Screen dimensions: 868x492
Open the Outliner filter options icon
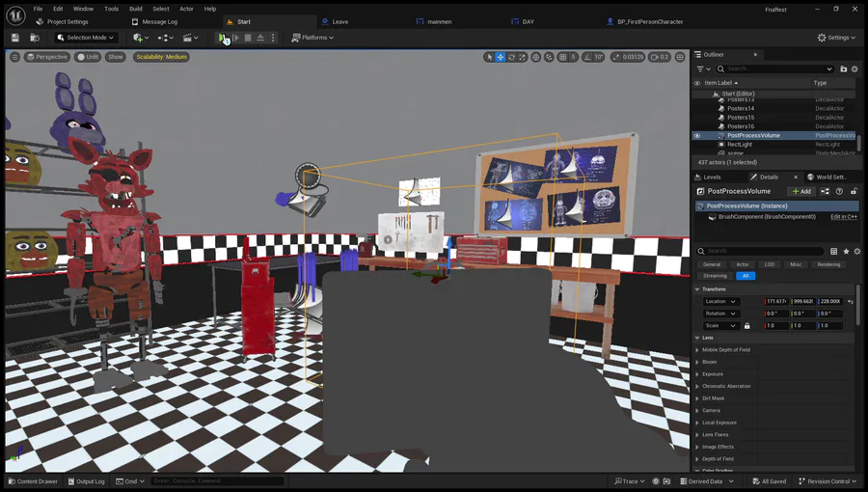(x=703, y=69)
